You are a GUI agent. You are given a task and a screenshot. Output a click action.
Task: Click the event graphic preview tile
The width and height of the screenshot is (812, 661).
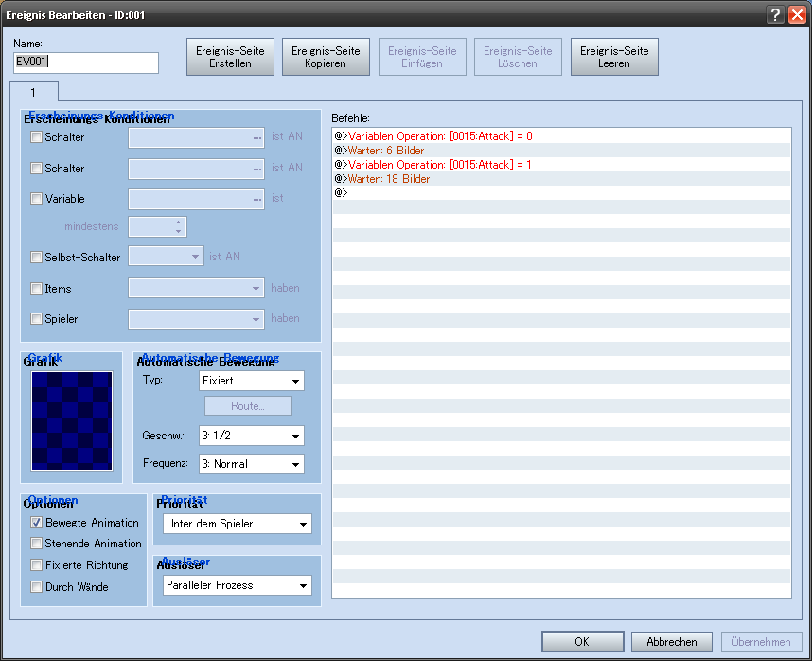tap(72, 420)
